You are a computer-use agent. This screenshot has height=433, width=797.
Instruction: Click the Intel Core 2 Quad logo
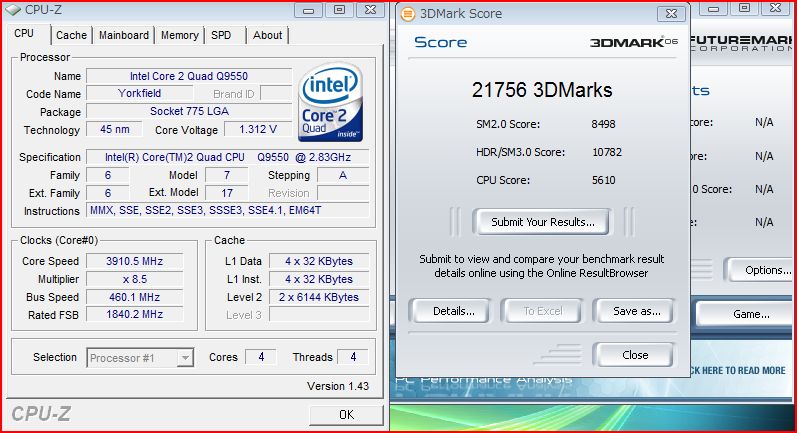tap(330, 102)
